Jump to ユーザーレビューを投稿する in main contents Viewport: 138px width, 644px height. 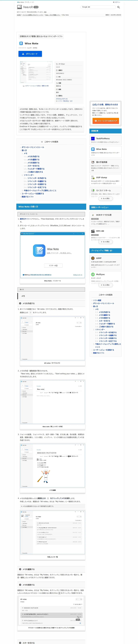[x=33, y=194]
